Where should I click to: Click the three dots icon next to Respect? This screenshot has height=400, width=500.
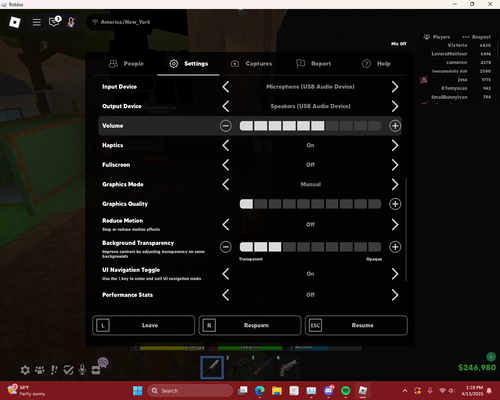[466, 37]
